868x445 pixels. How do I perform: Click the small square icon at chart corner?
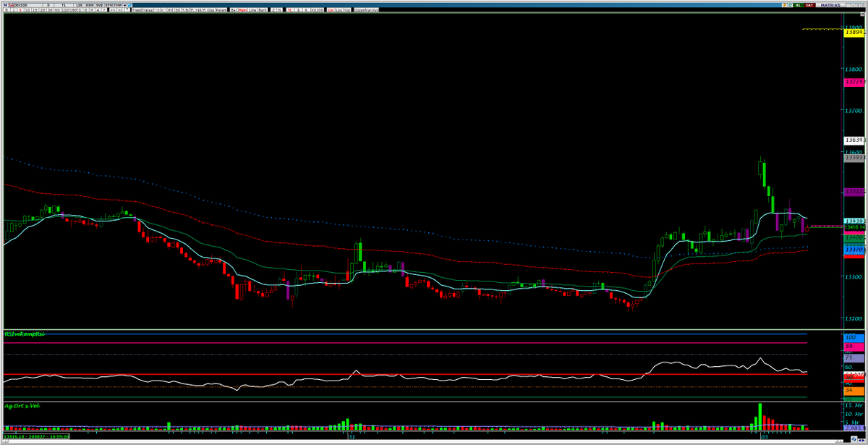(x=862, y=14)
